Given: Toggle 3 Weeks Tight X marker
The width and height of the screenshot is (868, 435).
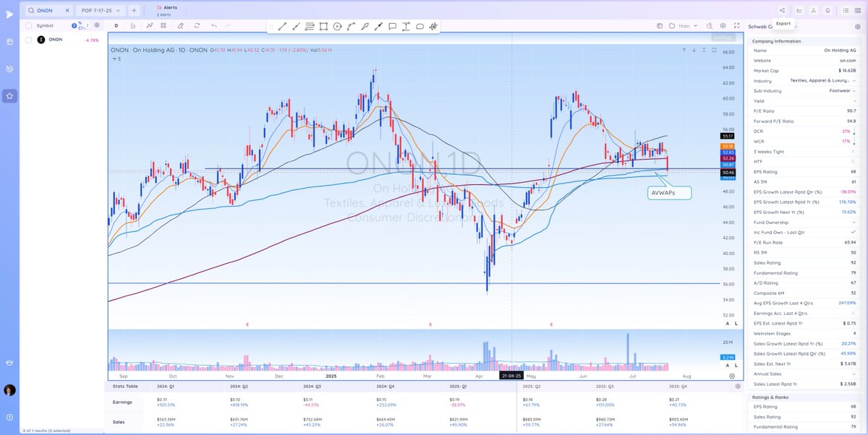Looking at the screenshot, I should [x=854, y=151].
